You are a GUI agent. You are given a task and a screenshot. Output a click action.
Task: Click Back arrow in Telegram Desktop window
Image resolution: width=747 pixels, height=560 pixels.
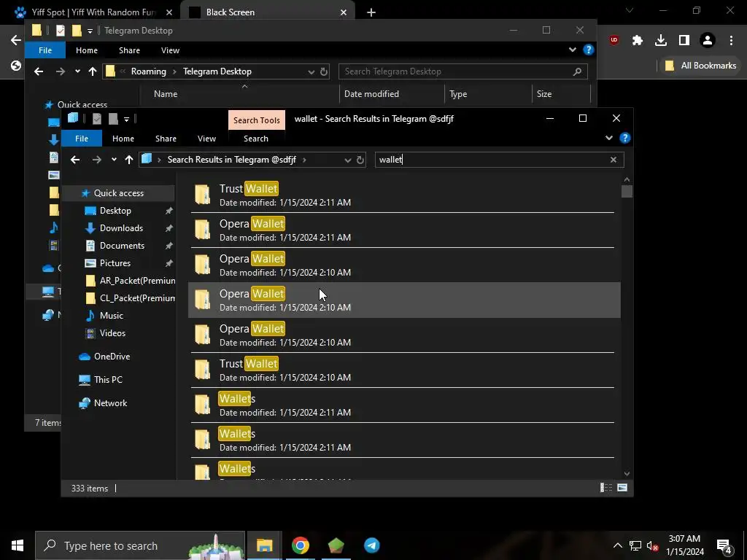pos(39,71)
